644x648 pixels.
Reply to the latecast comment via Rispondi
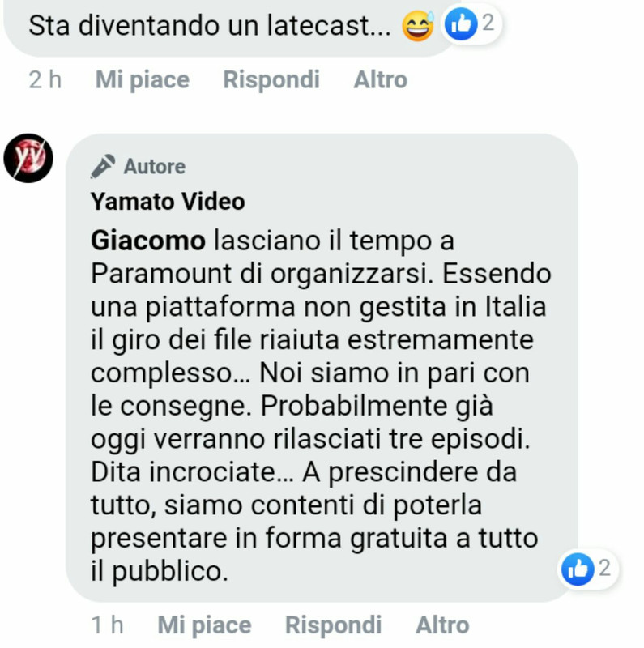pyautogui.click(x=271, y=79)
